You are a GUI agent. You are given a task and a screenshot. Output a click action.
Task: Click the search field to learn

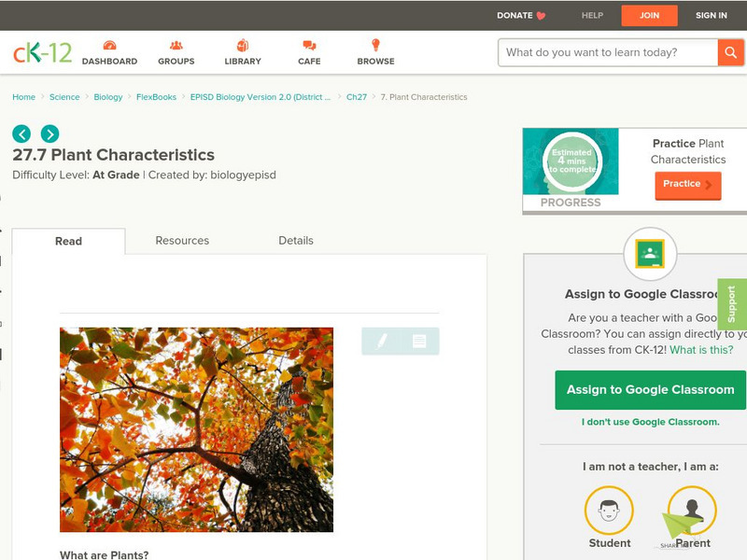point(608,52)
